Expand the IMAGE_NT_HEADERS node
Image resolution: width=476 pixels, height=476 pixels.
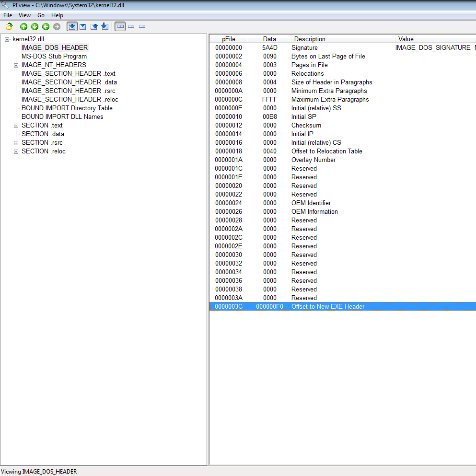pyautogui.click(x=16, y=65)
